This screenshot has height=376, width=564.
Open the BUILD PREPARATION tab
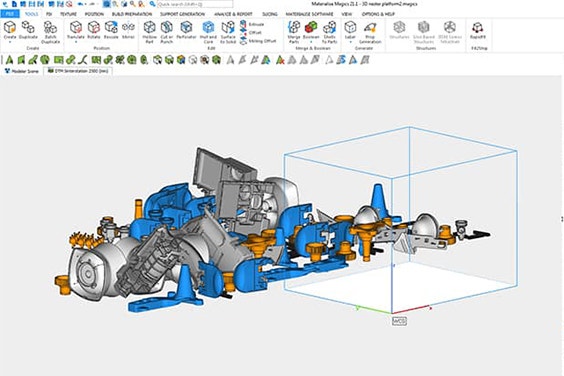point(132,14)
